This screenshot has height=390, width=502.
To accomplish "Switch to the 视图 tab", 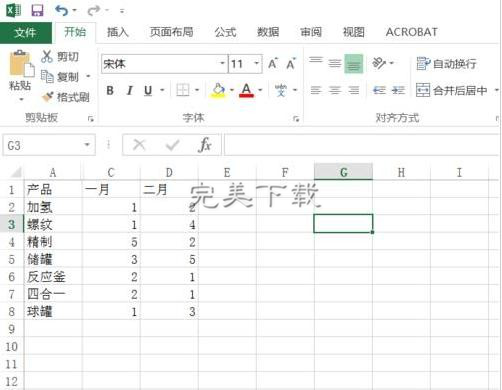I will pos(354,32).
